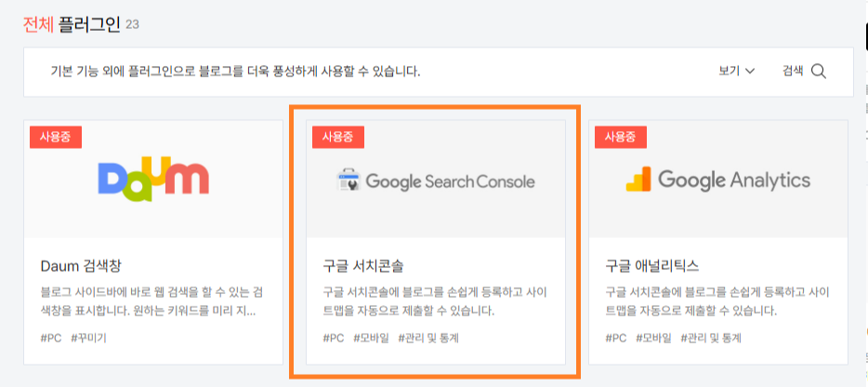The width and height of the screenshot is (868, 387).
Task: Click the 검색 label text
Action: [793, 71]
